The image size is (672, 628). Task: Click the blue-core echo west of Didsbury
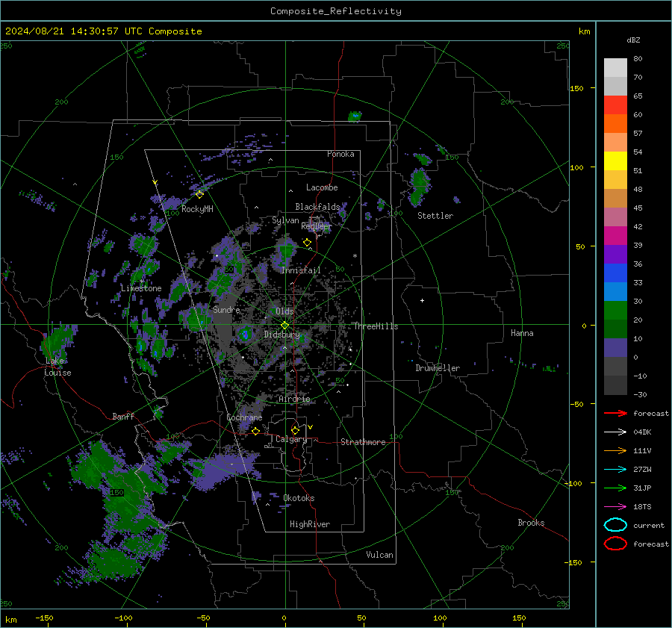coord(245,334)
